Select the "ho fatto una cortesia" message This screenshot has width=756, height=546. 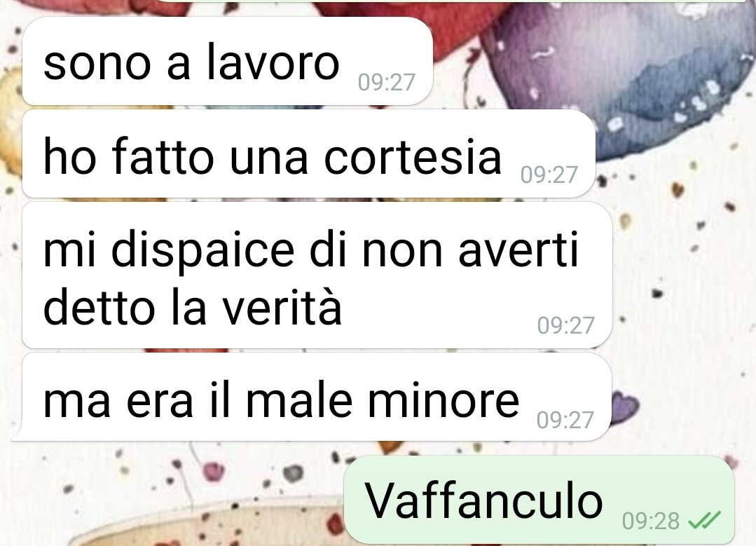point(308,154)
